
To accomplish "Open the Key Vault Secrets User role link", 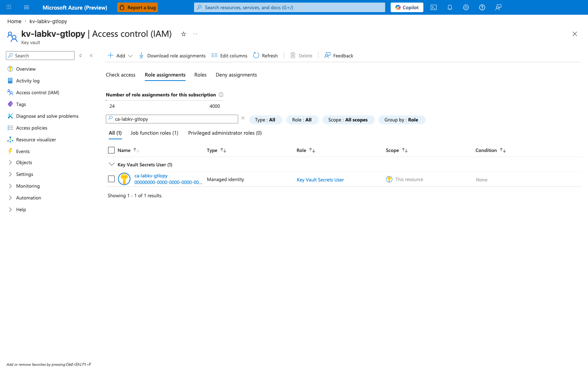I will (320, 180).
